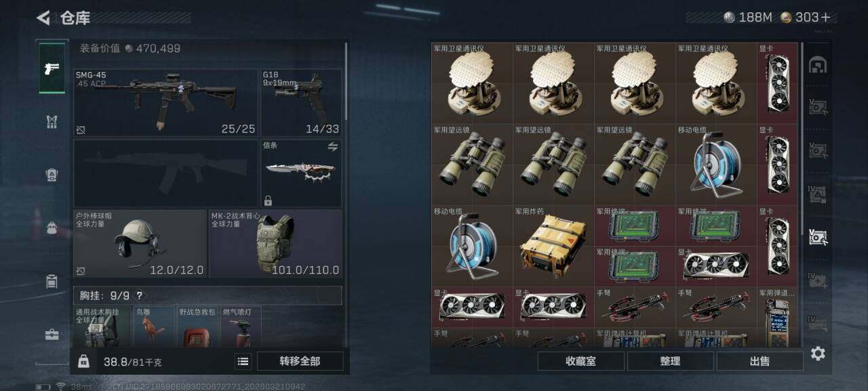Click the weight KG bag icon
Viewport: 868px width, 391px height.
83,361
